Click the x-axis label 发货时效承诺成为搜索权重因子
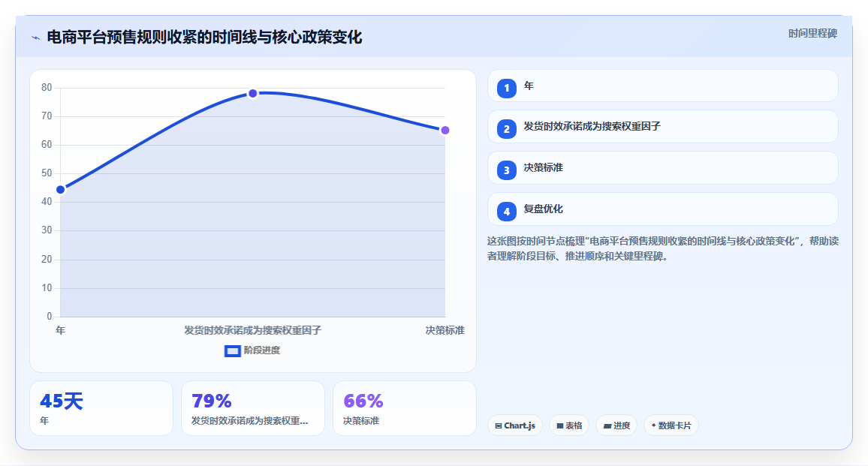Image resolution: width=868 pixels, height=466 pixels. click(x=252, y=330)
